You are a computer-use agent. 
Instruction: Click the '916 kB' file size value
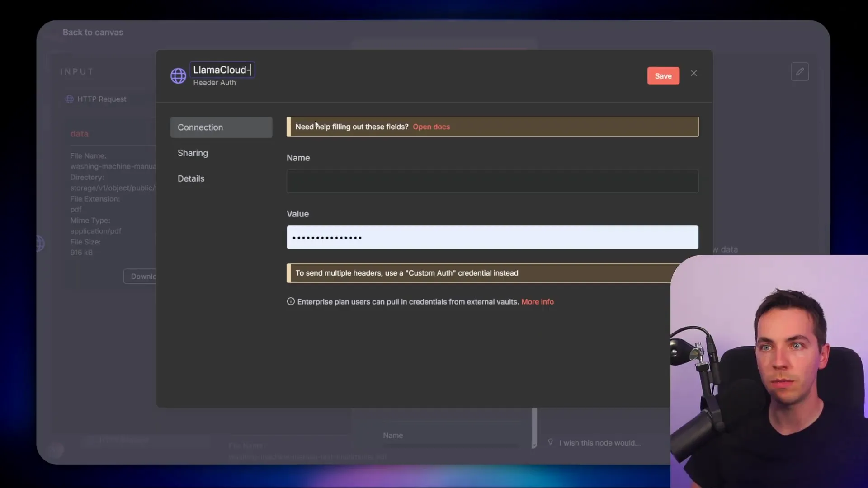click(x=81, y=253)
